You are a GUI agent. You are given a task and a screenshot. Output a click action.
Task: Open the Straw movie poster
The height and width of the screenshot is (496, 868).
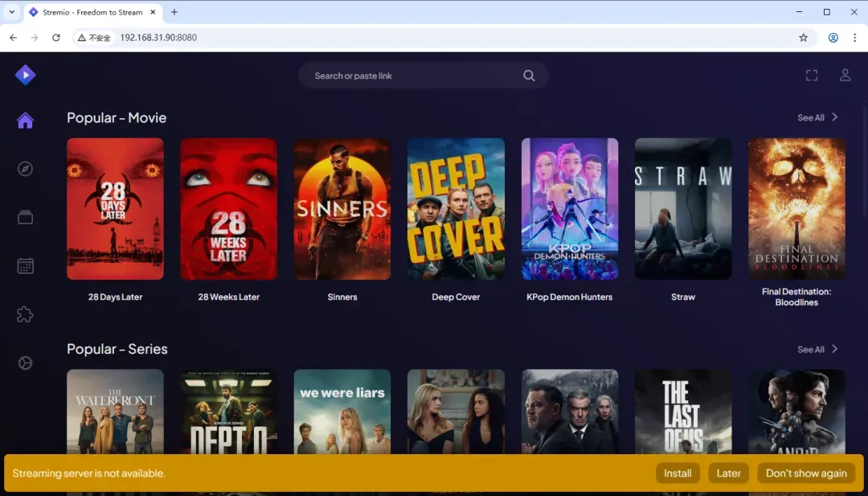point(683,209)
